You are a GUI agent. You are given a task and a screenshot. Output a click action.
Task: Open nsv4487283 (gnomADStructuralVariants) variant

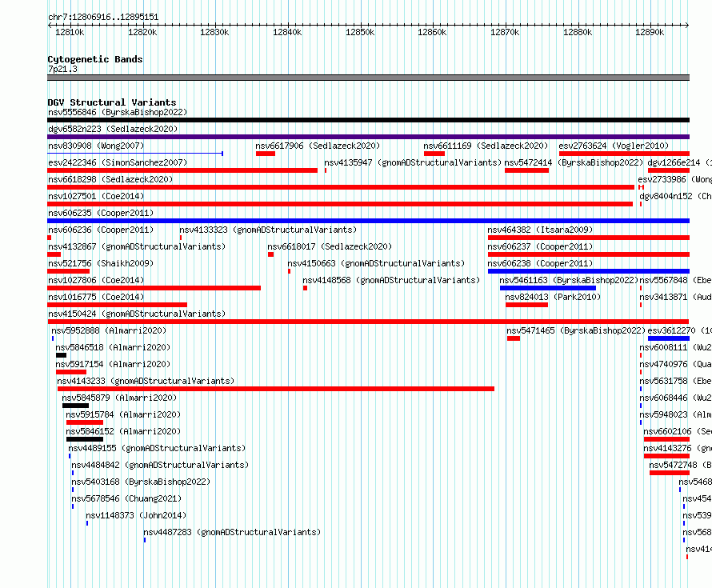click(232, 532)
